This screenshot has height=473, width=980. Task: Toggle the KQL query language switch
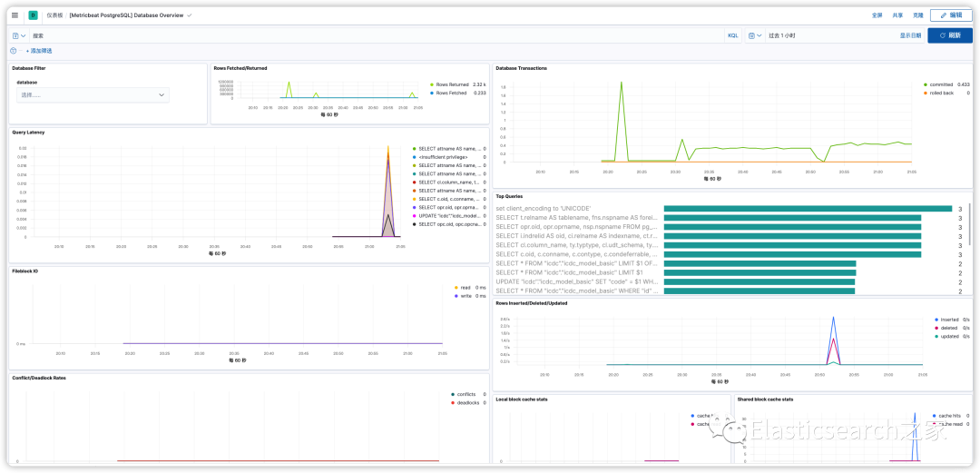(732, 36)
